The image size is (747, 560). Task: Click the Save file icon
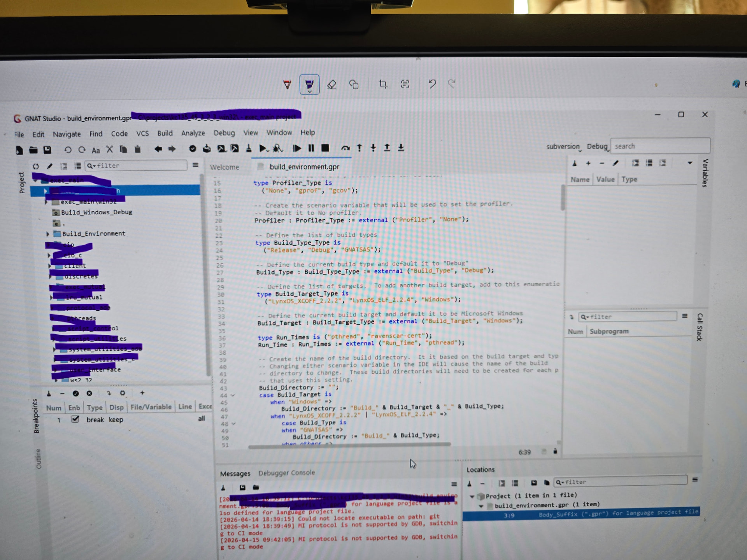click(x=47, y=150)
